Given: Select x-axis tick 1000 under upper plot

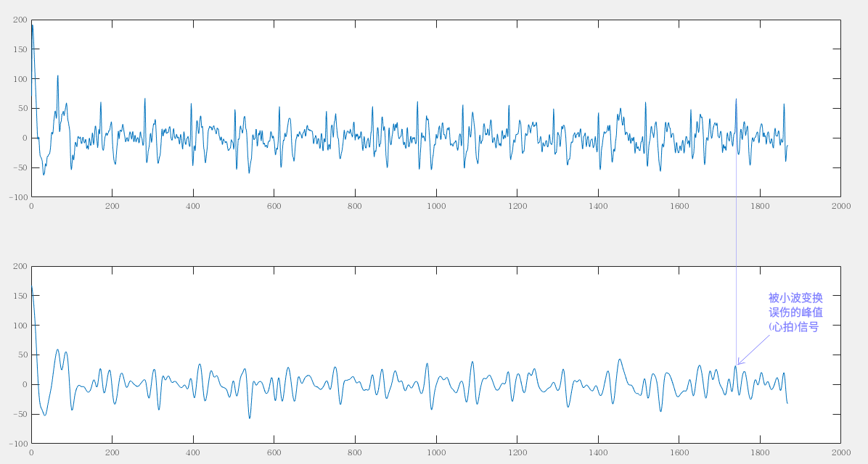Looking at the screenshot, I should tap(436, 206).
